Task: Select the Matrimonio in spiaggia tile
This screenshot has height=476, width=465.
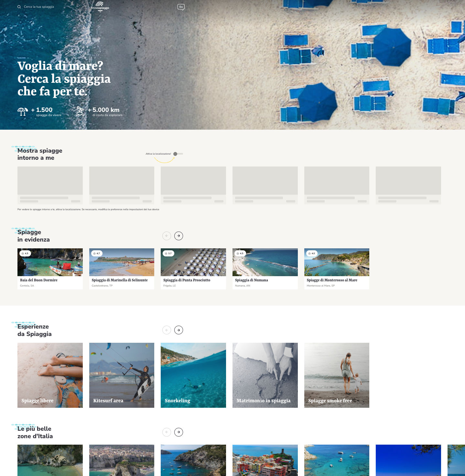Action: point(265,375)
